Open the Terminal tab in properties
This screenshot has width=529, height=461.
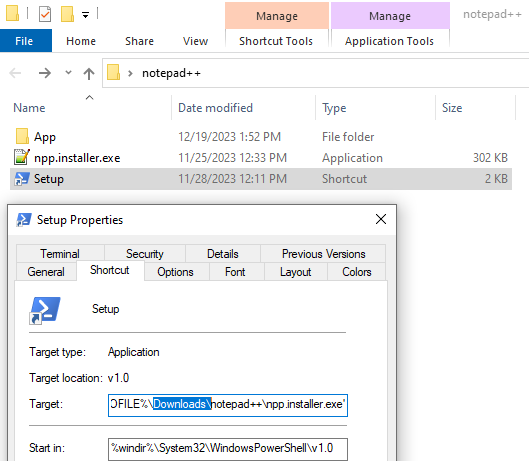(x=60, y=253)
